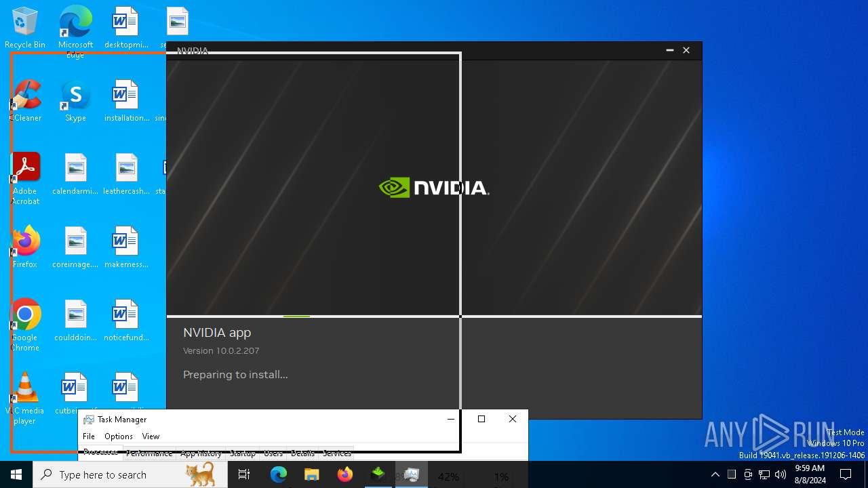
Task: Click the 'Version 10.0.2.207' text
Action: coord(221,350)
